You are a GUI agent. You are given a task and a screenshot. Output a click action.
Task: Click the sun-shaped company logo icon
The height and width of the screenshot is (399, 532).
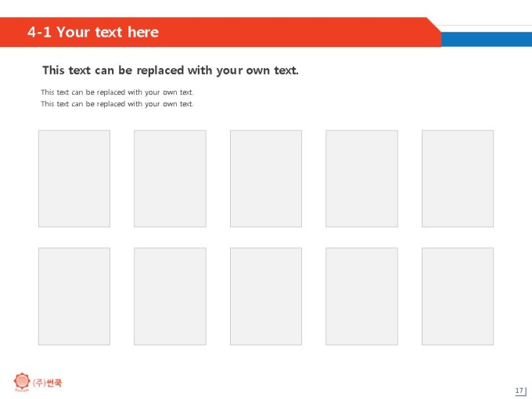pos(22,382)
